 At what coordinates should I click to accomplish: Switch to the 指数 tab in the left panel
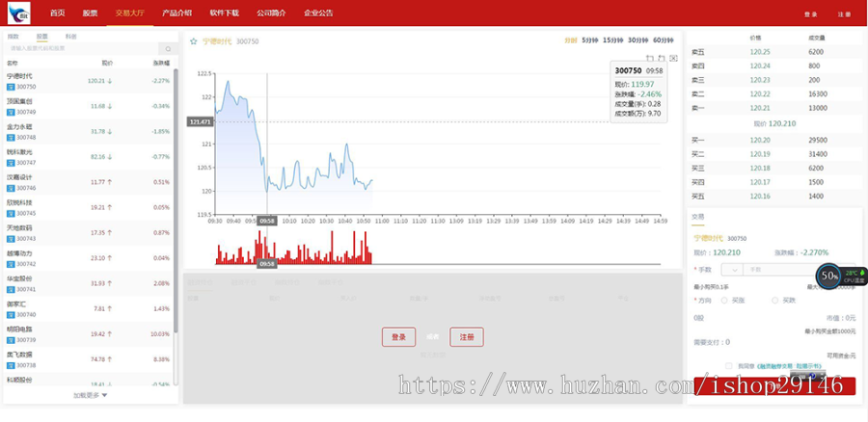click(x=13, y=37)
